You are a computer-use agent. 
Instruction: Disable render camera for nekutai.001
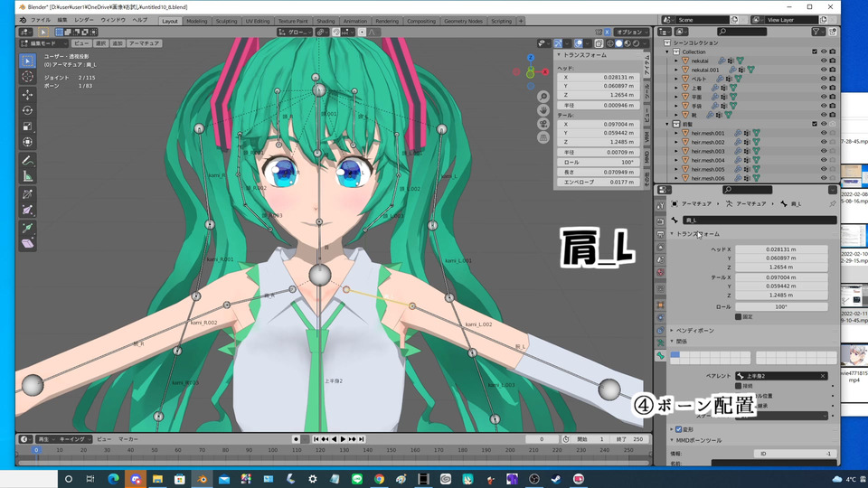[x=833, y=70]
